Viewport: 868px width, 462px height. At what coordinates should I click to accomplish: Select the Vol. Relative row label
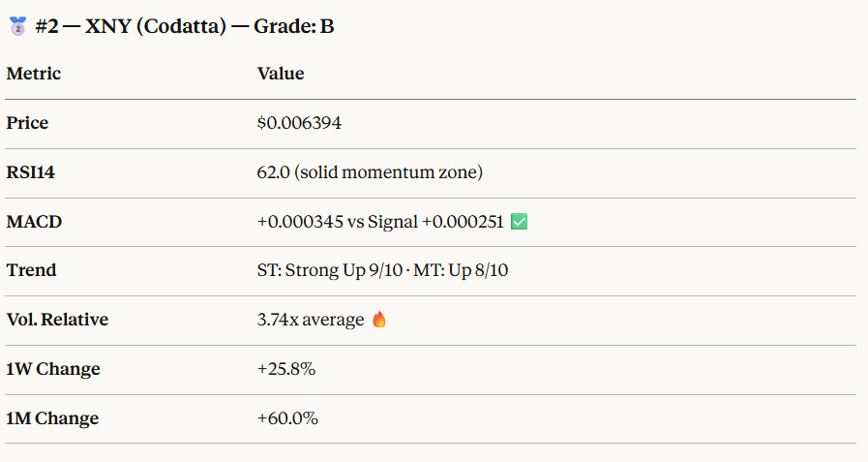click(57, 320)
